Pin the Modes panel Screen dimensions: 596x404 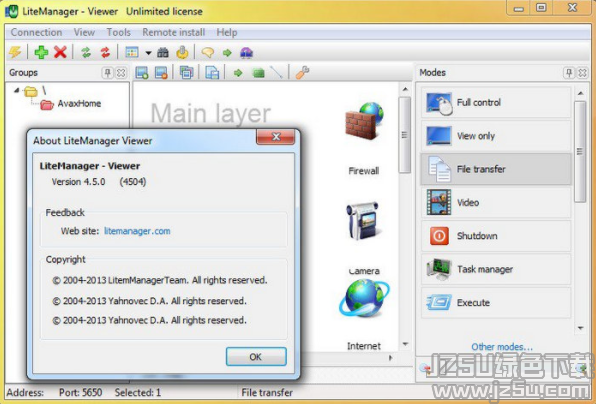coord(569,73)
